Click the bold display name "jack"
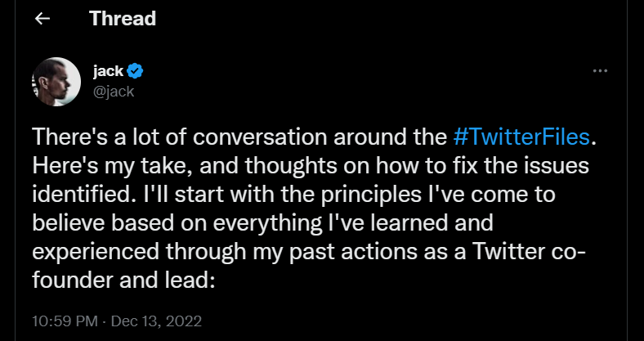Image resolution: width=644 pixels, height=341 pixels. pyautogui.click(x=108, y=73)
